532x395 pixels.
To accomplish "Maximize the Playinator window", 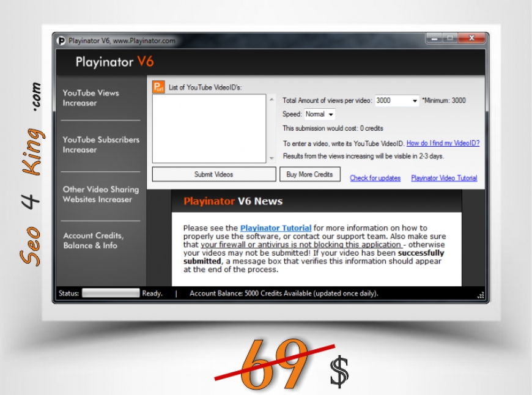I will coord(450,38).
